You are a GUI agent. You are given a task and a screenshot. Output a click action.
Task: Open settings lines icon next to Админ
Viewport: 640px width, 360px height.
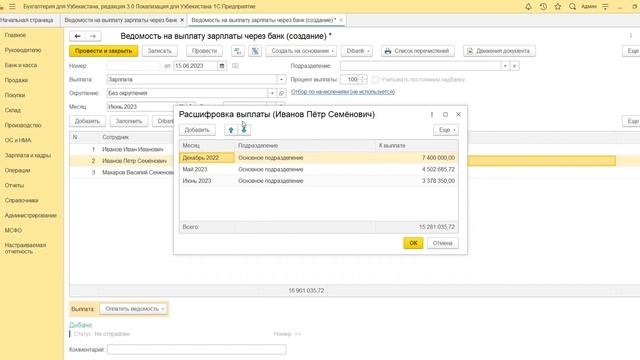pyautogui.click(x=605, y=7)
